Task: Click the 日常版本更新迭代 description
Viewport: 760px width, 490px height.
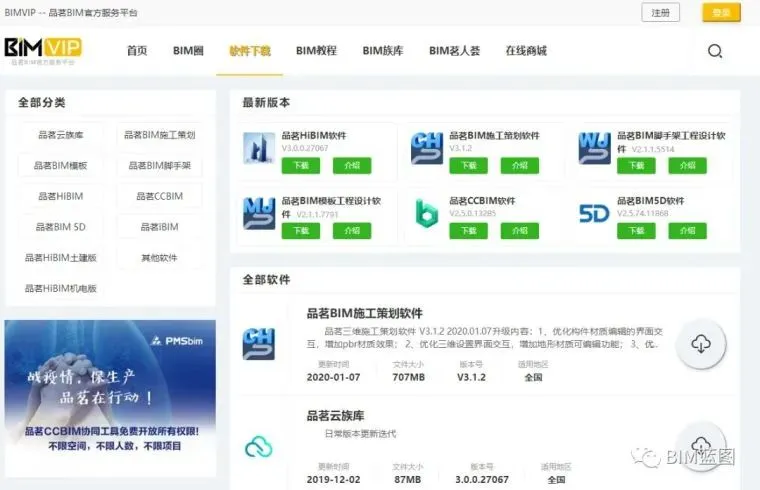Action: coord(360,433)
